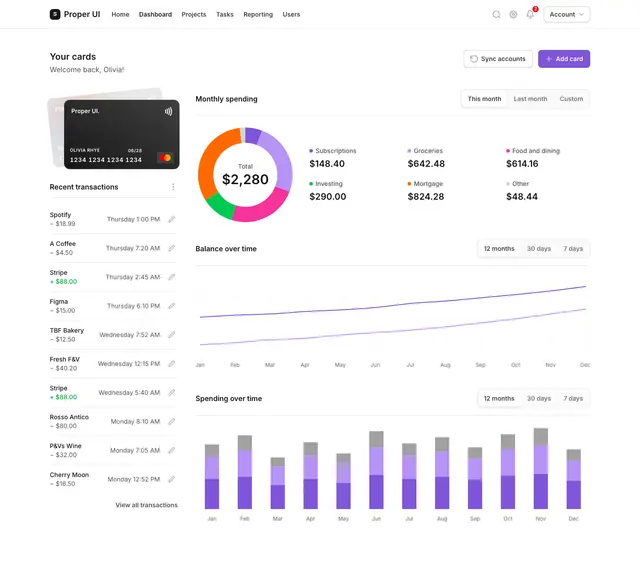The width and height of the screenshot is (640, 567).
Task: Click the Proper UI logo icon
Action: click(55, 14)
